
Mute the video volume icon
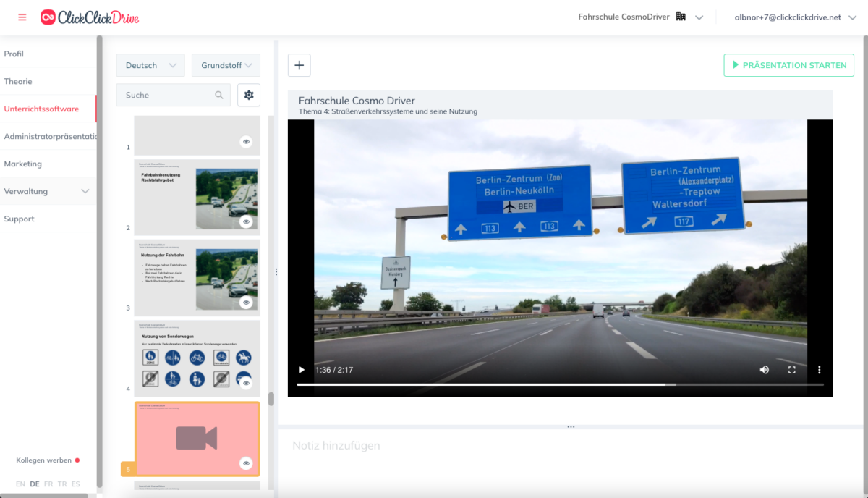pyautogui.click(x=764, y=370)
